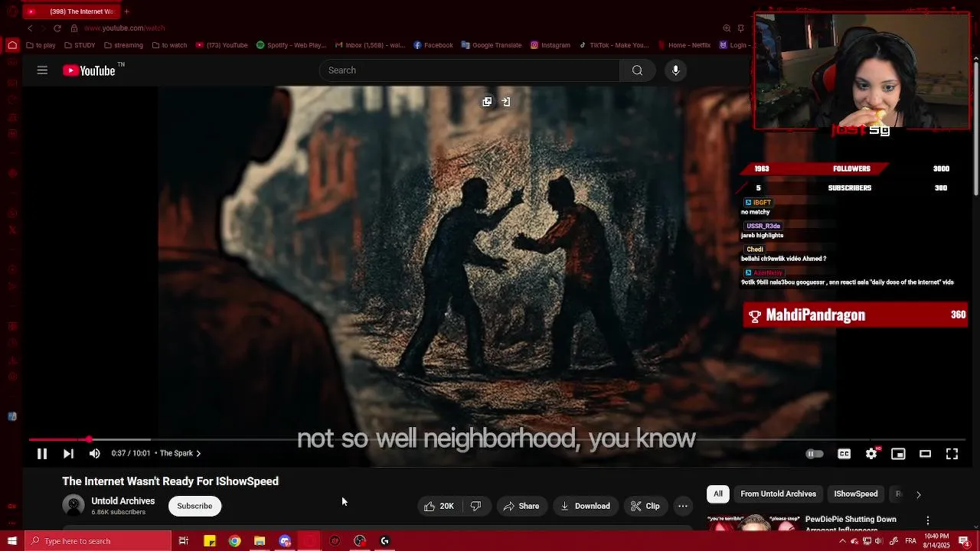The height and width of the screenshot is (551, 980).
Task: Toggle the autoplay switch
Action: [x=815, y=454]
